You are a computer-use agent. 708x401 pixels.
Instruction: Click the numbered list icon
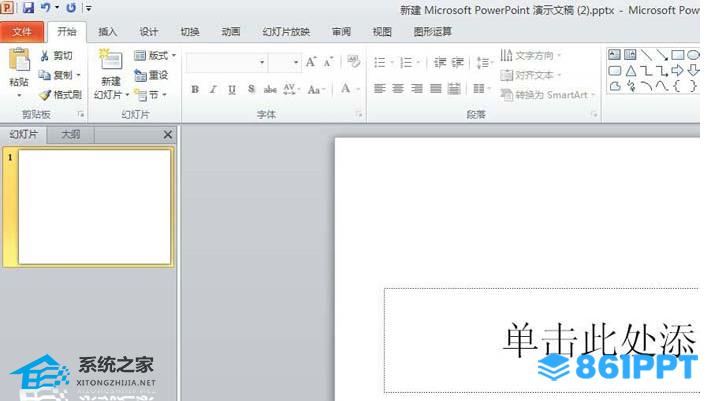point(407,62)
